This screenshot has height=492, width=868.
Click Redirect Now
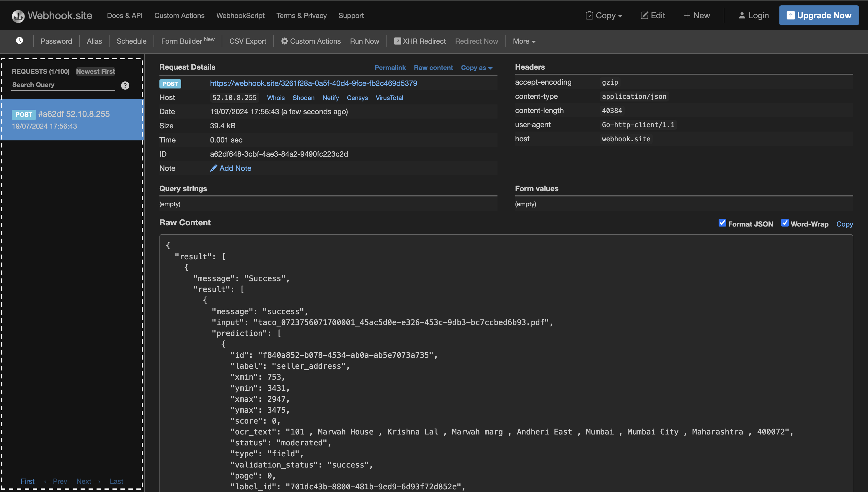point(477,41)
